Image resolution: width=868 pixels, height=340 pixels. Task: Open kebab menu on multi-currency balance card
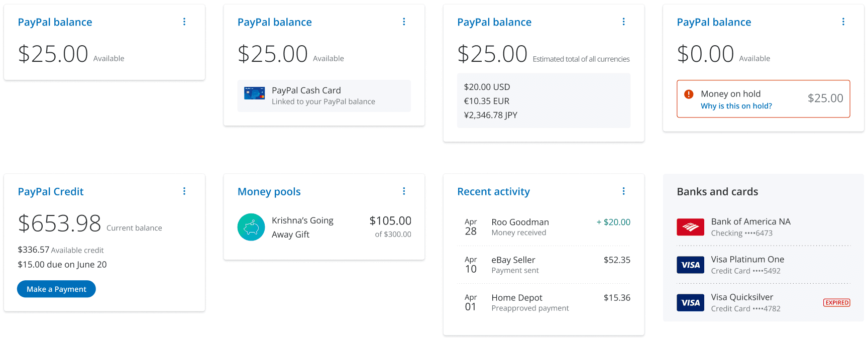click(x=623, y=22)
